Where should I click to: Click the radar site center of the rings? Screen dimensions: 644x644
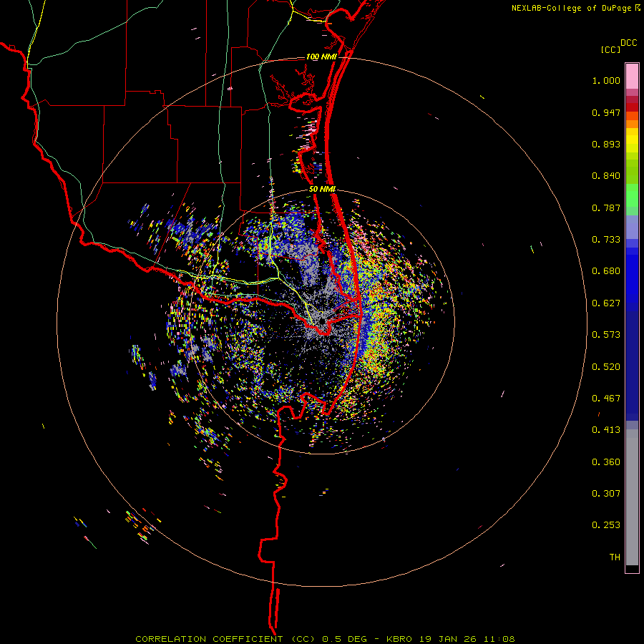[x=323, y=321]
